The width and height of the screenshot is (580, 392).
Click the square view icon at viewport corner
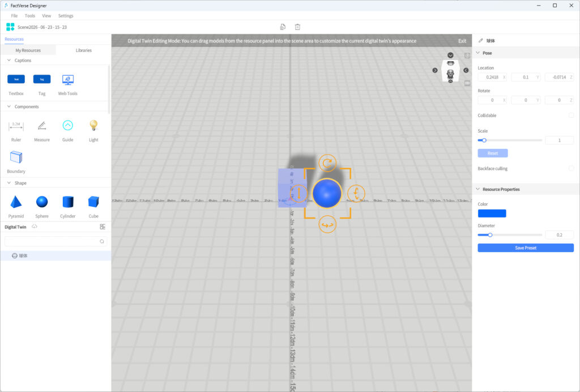click(467, 56)
